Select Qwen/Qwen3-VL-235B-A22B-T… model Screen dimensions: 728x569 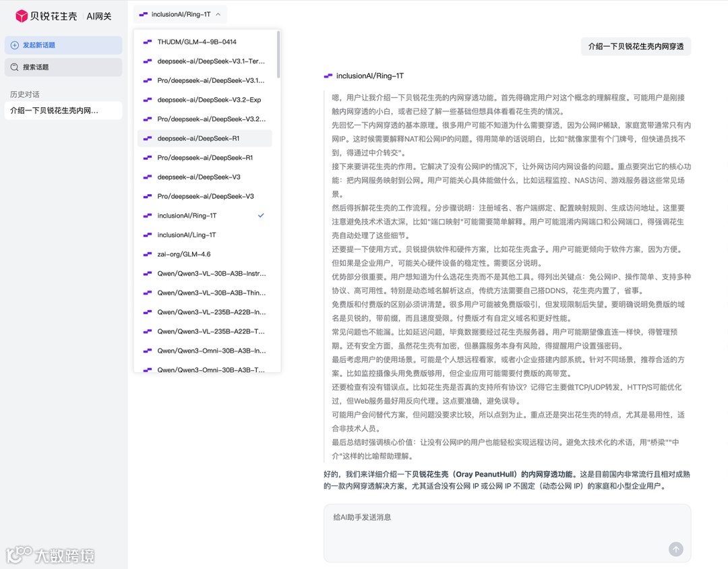pyautogui.click(x=205, y=332)
